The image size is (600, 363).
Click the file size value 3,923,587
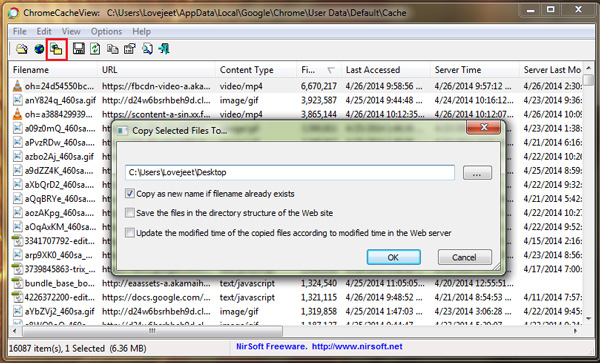[319, 100]
